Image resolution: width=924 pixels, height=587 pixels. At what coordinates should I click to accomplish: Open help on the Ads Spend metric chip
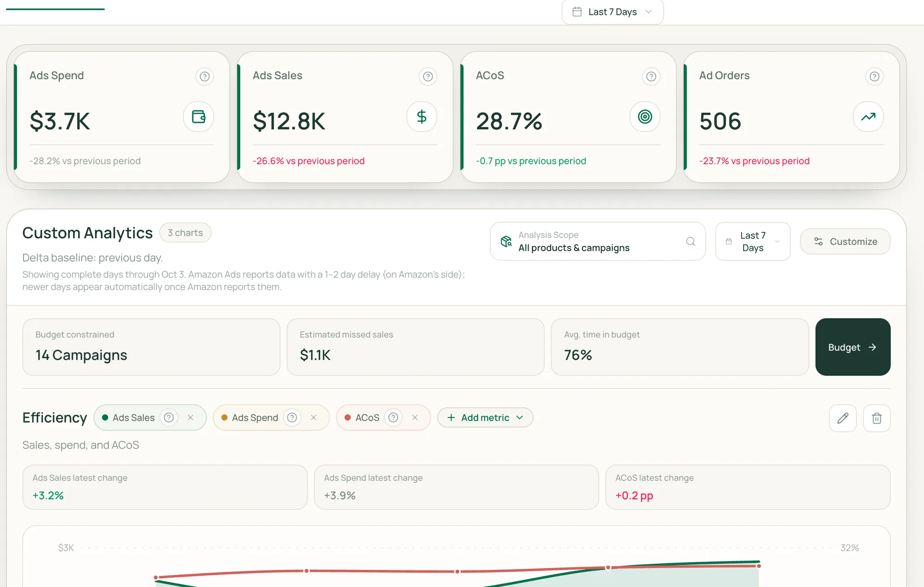pos(292,418)
